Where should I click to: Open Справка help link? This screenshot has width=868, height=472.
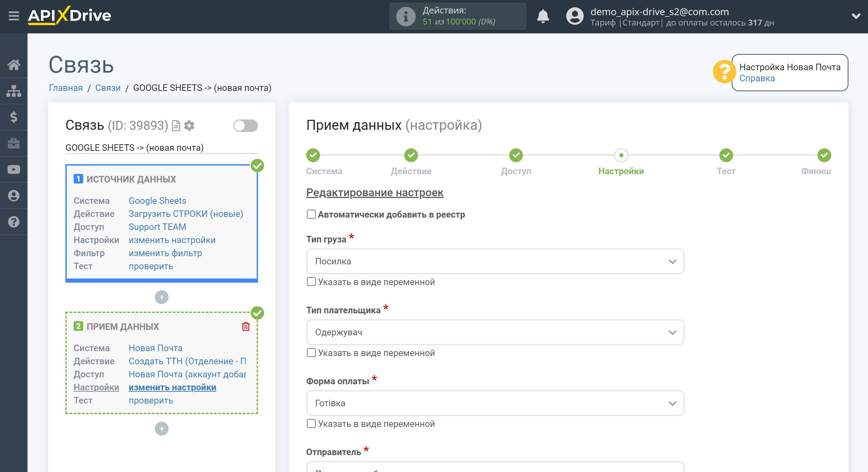[757, 78]
